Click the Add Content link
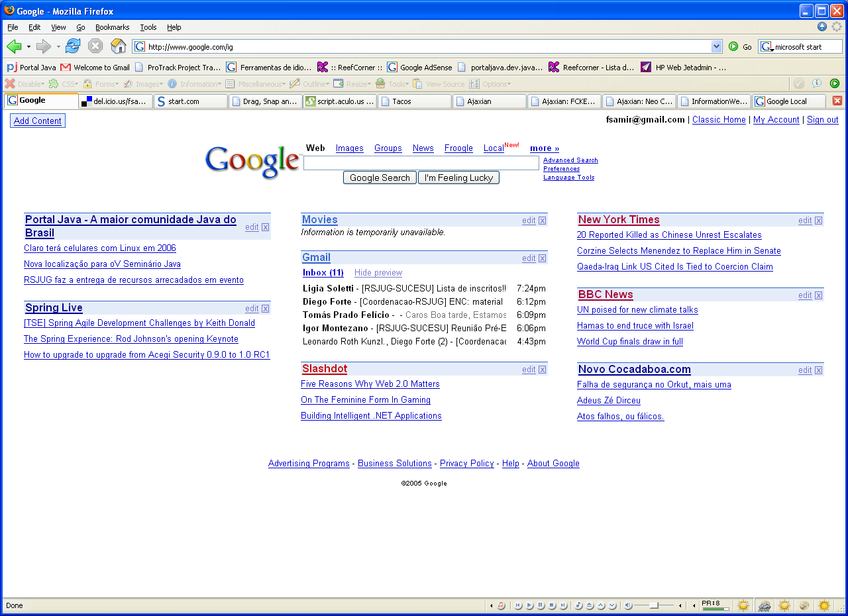 tap(38, 121)
